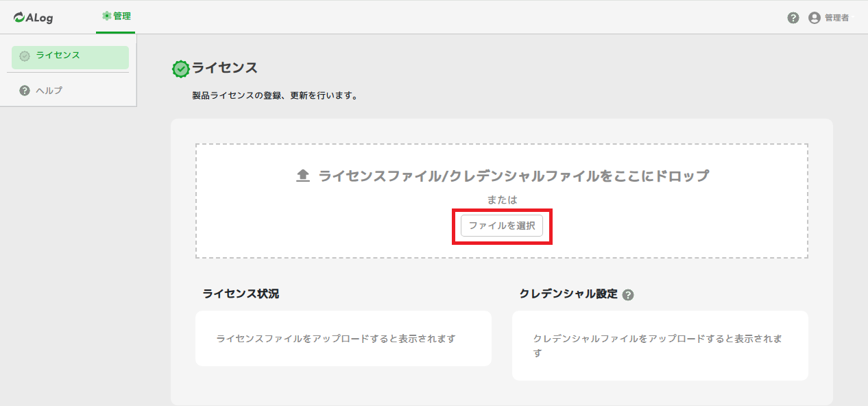This screenshot has height=406, width=868.
Task: Click the badge icon in the ライセンス sidebar item
Action: pos(25,56)
